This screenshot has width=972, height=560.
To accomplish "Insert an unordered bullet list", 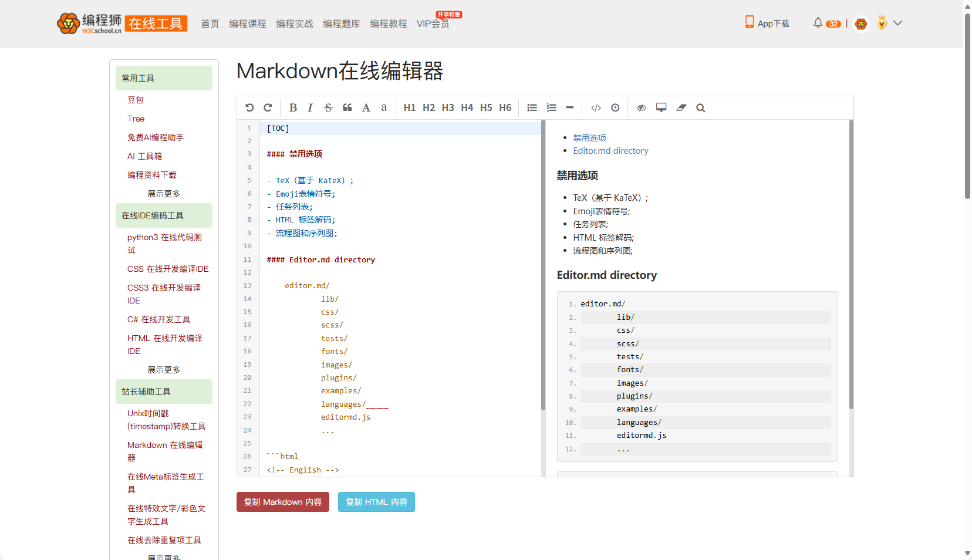I will 532,107.
